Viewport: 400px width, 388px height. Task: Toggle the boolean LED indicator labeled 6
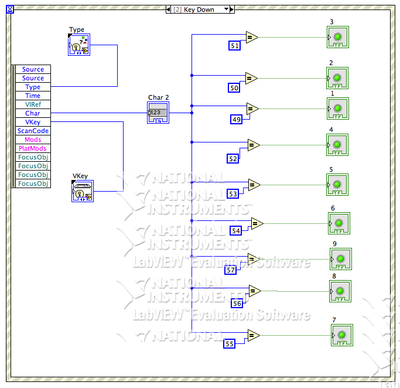click(339, 223)
